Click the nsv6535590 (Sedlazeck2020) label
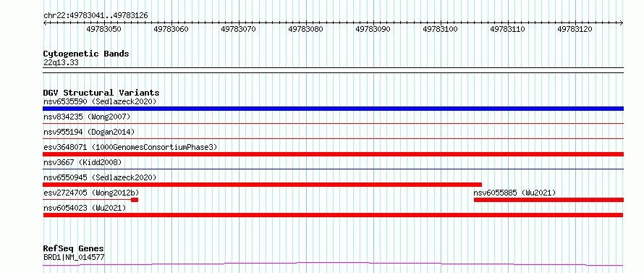The width and height of the screenshot is (644, 273). pyautogui.click(x=100, y=101)
